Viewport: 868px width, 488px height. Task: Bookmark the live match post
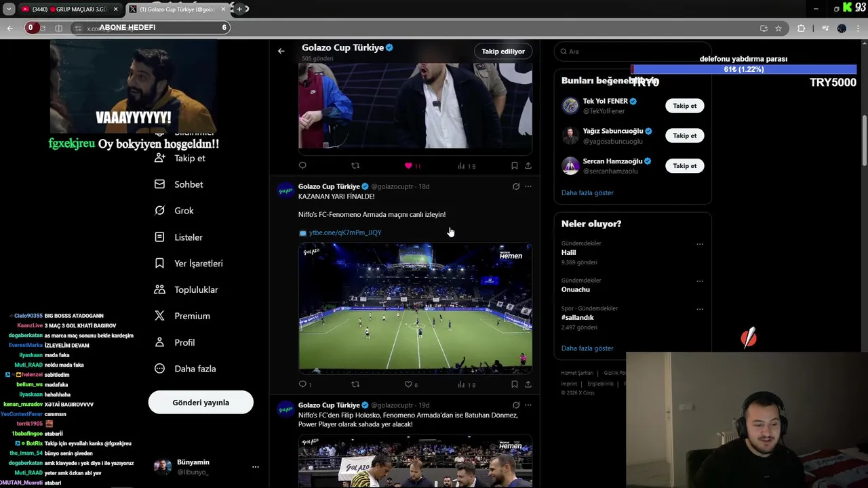[514, 384]
